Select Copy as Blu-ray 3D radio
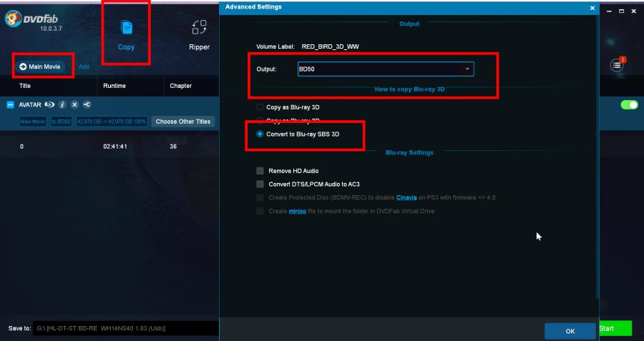The height and width of the screenshot is (341, 644). (x=260, y=107)
